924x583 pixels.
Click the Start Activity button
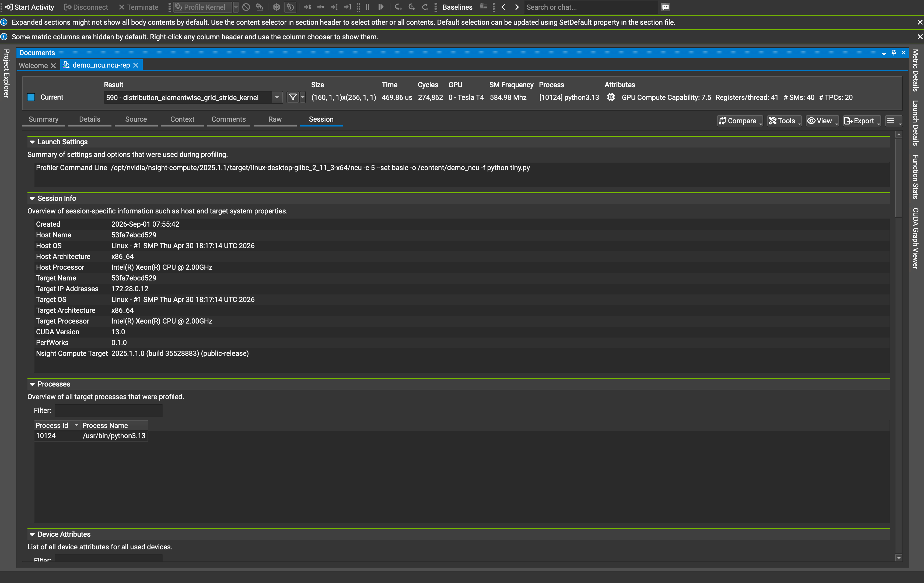30,7
